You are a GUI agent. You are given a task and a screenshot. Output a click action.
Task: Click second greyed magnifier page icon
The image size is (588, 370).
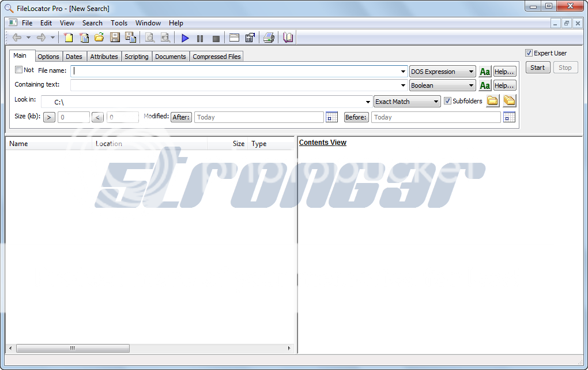pos(165,38)
